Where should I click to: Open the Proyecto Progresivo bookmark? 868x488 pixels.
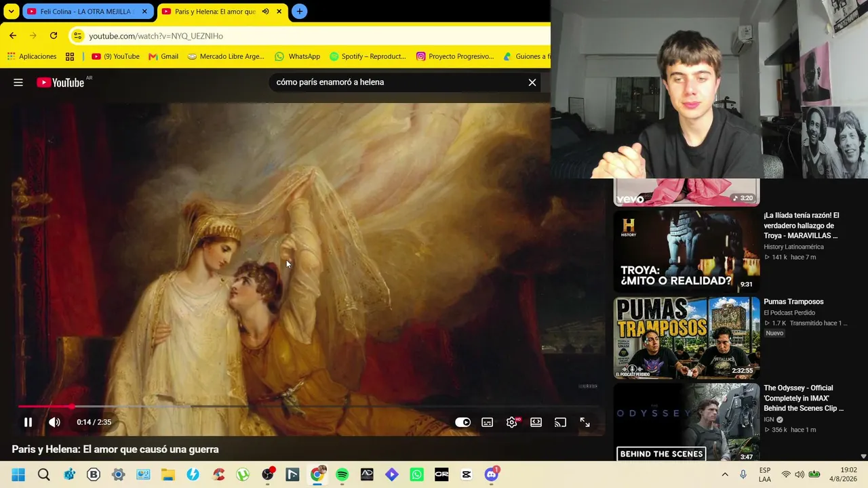455,56
